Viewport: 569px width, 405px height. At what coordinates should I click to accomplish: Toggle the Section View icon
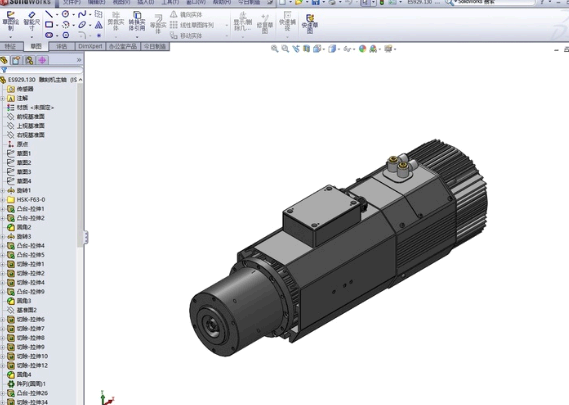[307, 49]
